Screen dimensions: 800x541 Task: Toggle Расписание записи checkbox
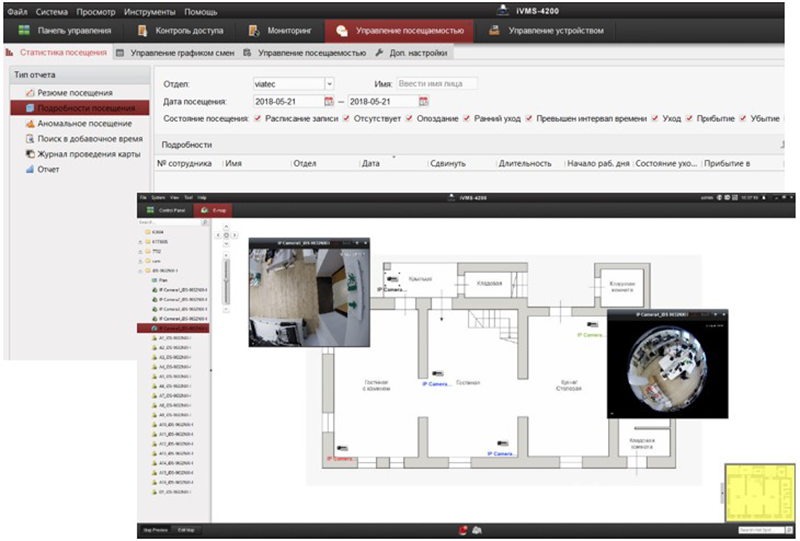tap(258, 118)
